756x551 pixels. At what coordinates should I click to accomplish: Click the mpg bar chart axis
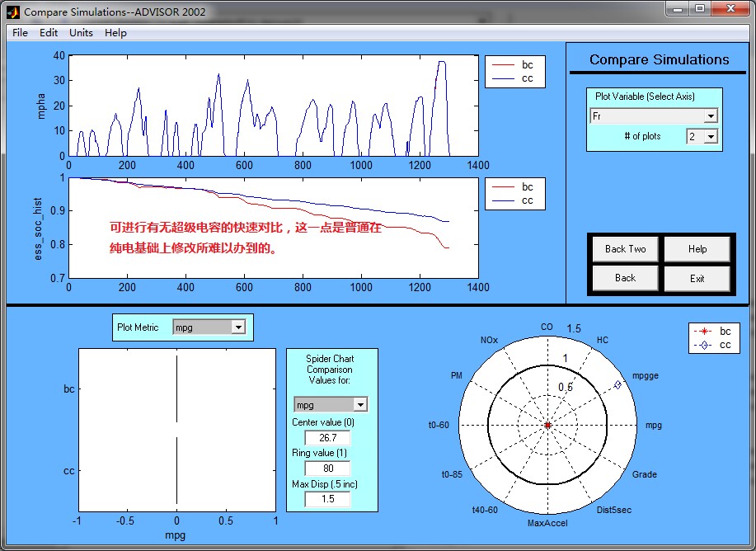(x=177, y=430)
